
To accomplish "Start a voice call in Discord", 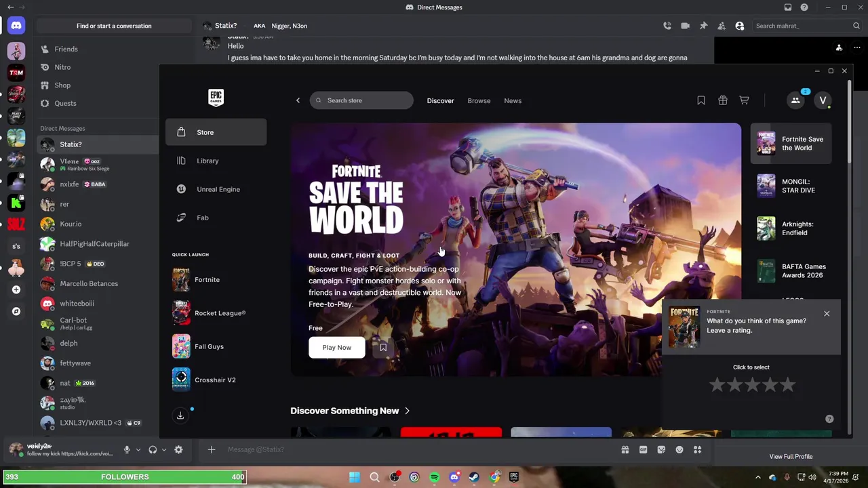I will (x=667, y=26).
